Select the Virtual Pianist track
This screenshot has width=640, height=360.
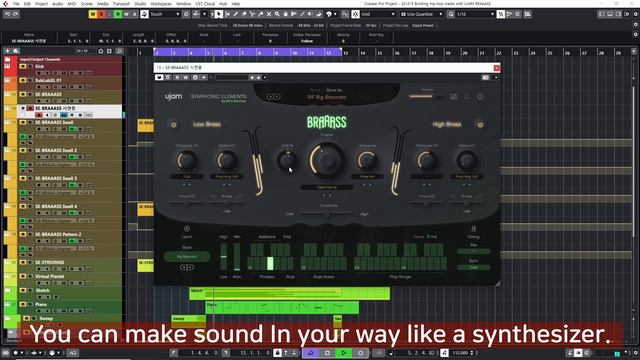pyautogui.click(x=49, y=276)
